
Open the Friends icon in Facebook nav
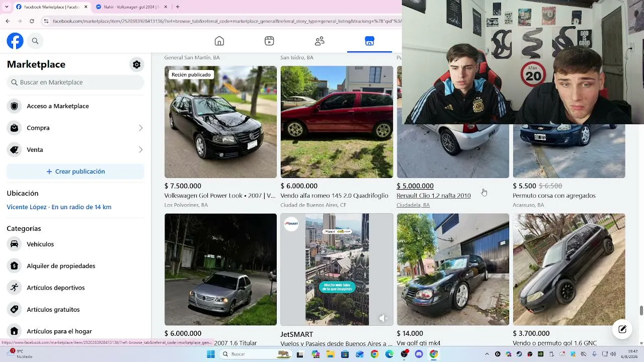[319, 41]
